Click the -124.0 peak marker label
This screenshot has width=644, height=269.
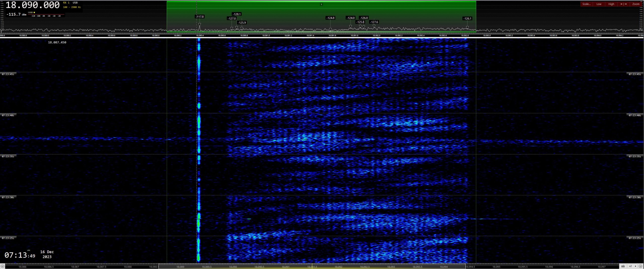point(350,18)
